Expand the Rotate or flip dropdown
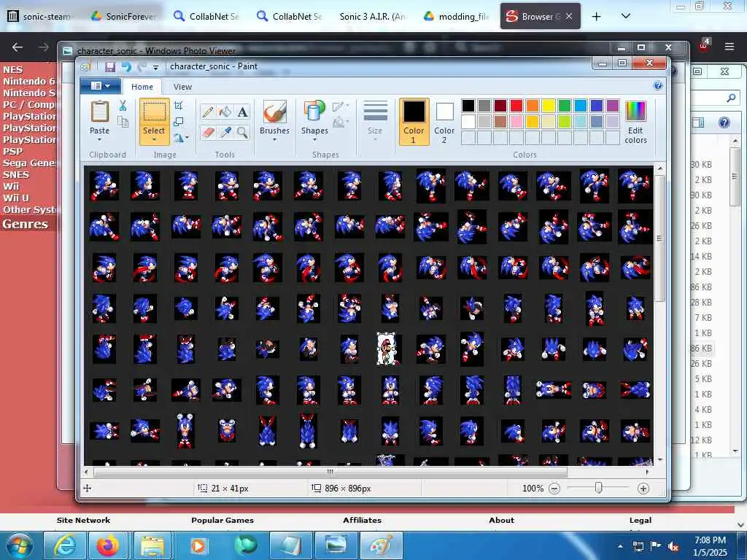The height and width of the screenshot is (560, 747). tap(181, 138)
